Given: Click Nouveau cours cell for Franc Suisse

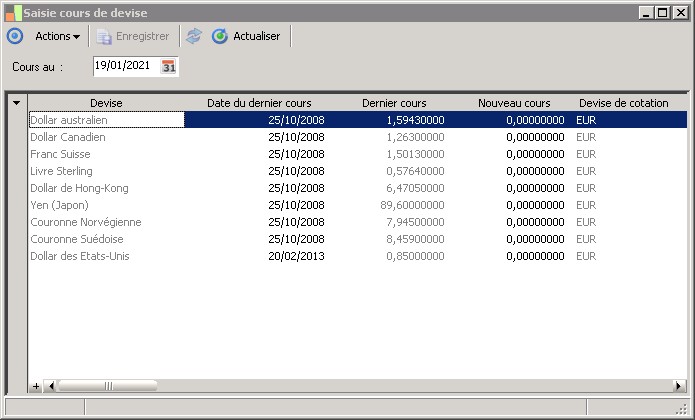Looking at the screenshot, I should [535, 154].
